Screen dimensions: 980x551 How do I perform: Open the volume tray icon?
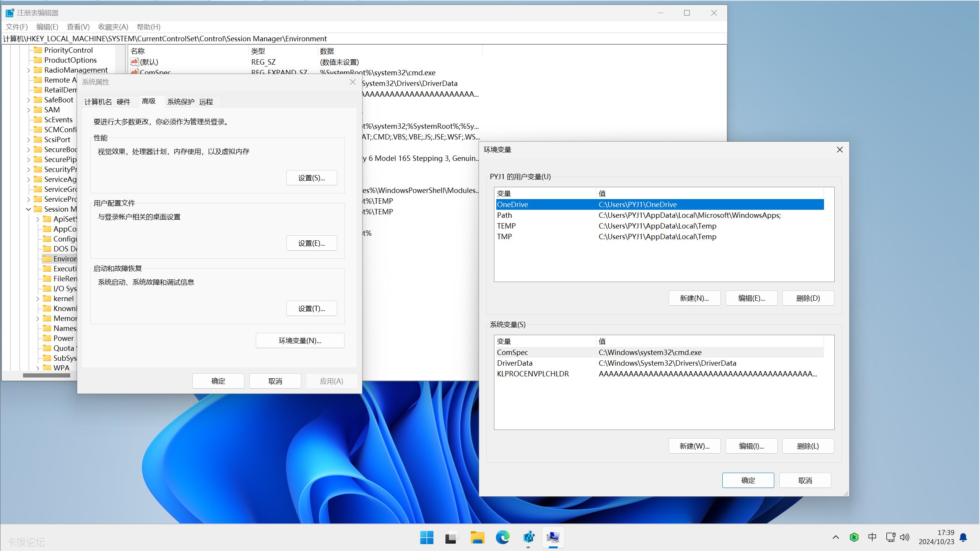(905, 537)
